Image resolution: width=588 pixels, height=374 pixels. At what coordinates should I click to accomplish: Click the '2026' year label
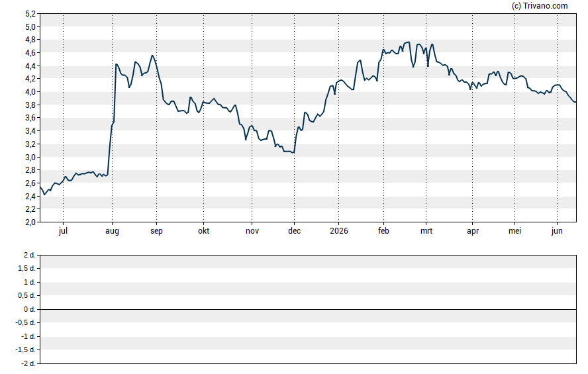338,231
